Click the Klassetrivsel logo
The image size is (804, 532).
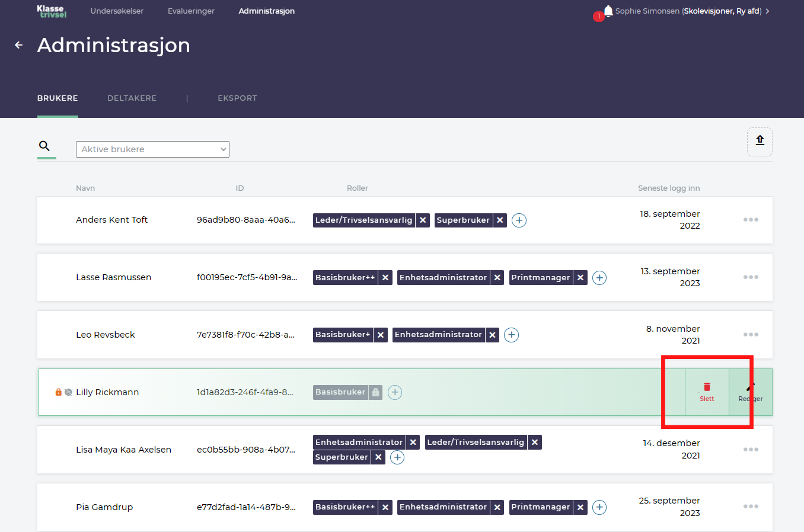(x=52, y=11)
